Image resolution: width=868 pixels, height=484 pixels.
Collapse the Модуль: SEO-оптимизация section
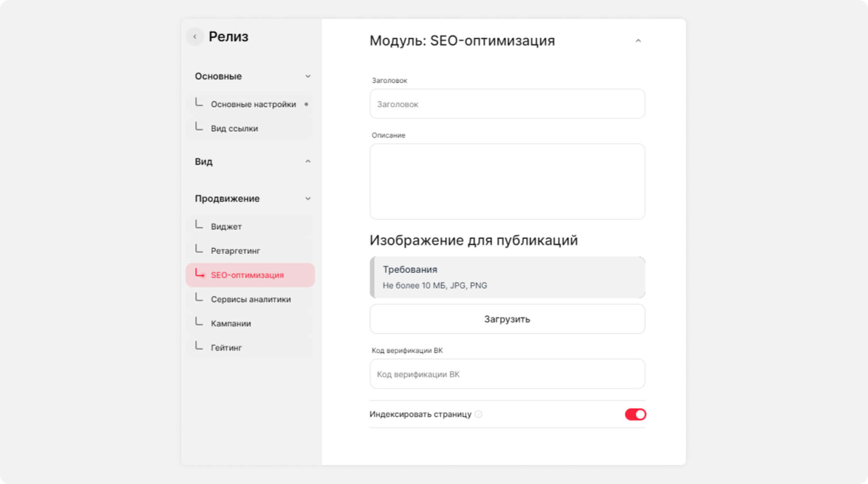tap(638, 41)
